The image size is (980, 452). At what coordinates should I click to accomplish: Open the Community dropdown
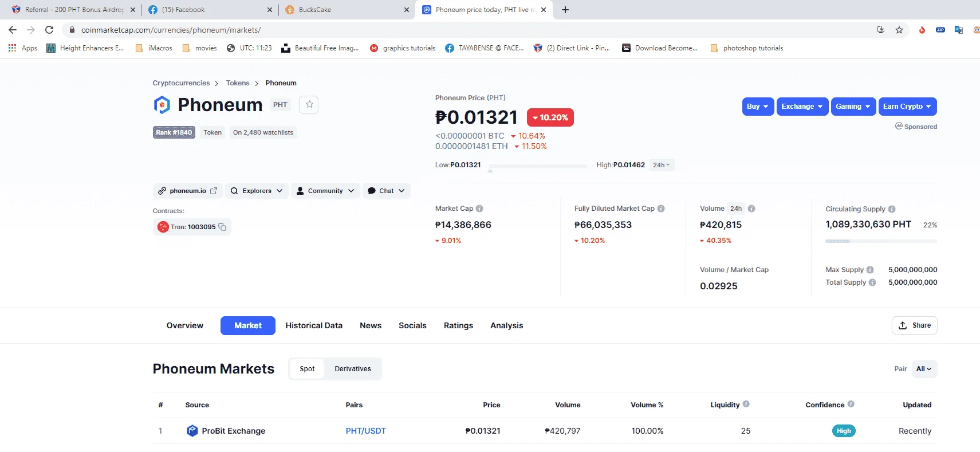tap(326, 191)
